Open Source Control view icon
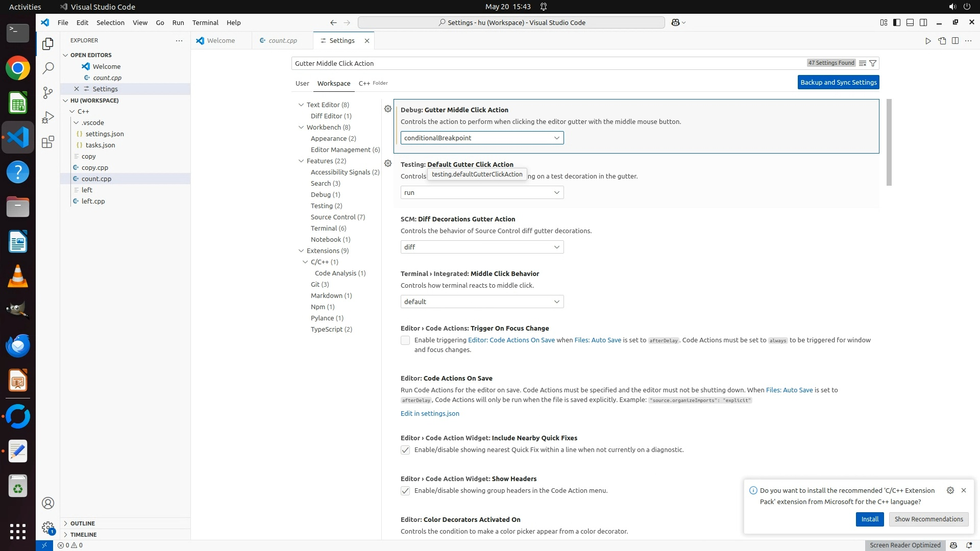 48,92
